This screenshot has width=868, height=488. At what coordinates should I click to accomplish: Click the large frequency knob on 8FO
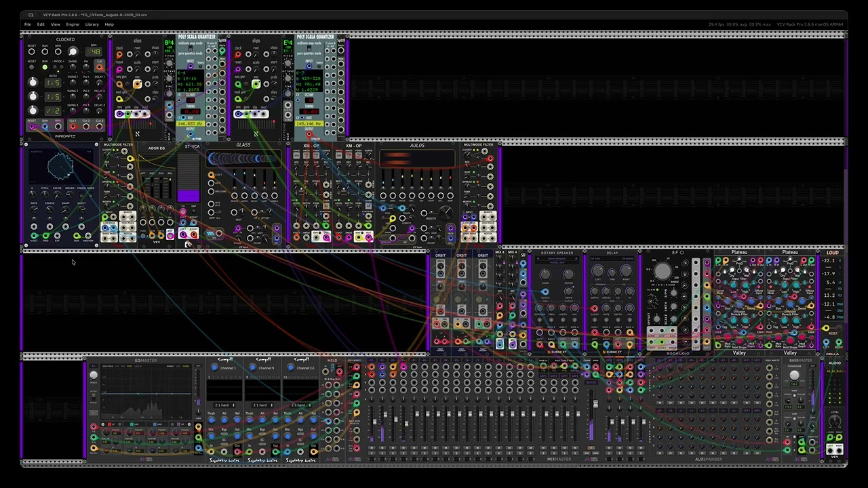click(x=663, y=272)
